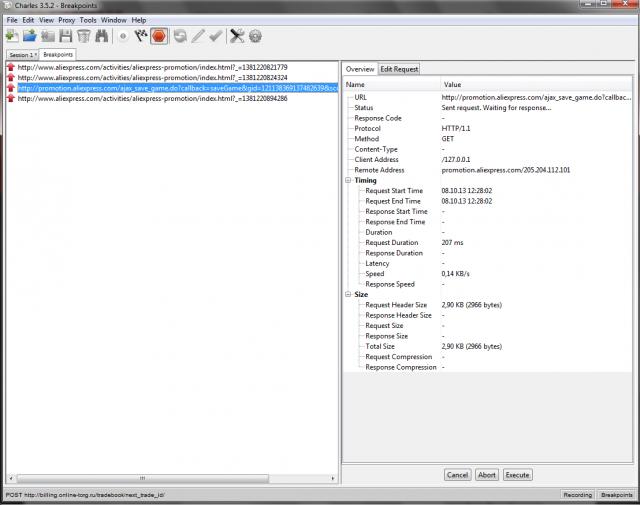Select the Response Compression row

488,367
